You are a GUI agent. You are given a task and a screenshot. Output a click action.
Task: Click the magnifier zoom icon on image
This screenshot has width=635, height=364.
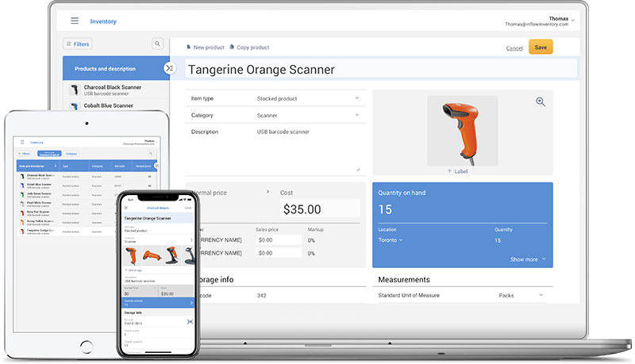coord(541,102)
